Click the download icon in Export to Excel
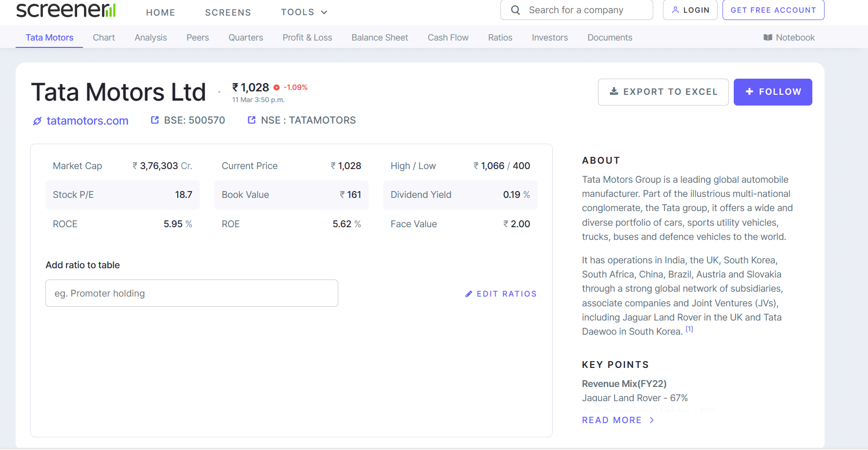Screen dimensions: 868x450 pyautogui.click(x=614, y=91)
